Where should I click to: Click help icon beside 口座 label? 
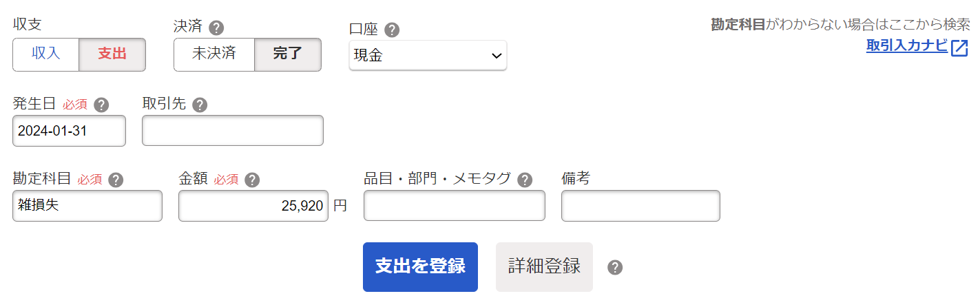[392, 30]
